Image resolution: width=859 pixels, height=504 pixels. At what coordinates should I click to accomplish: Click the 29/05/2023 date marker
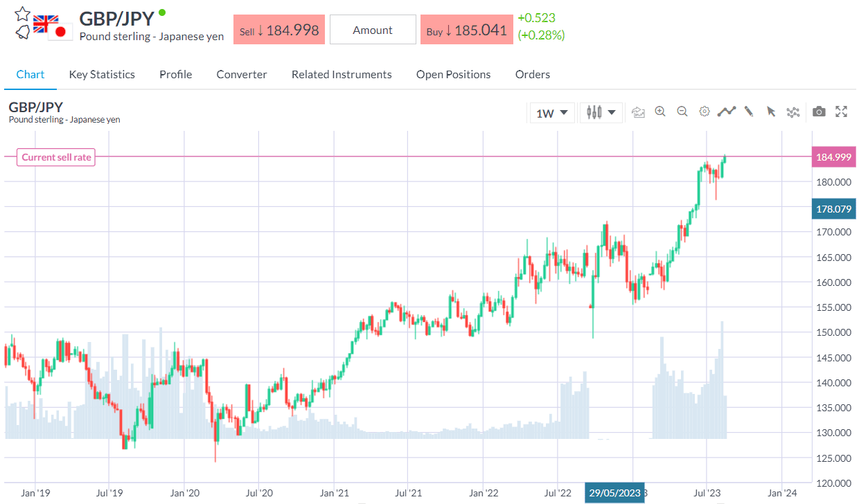point(614,493)
